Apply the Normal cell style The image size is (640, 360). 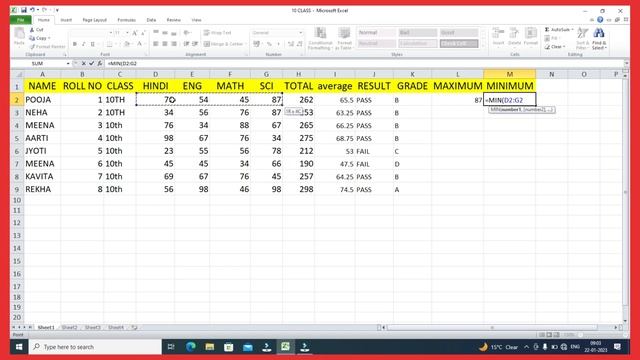(x=376, y=33)
